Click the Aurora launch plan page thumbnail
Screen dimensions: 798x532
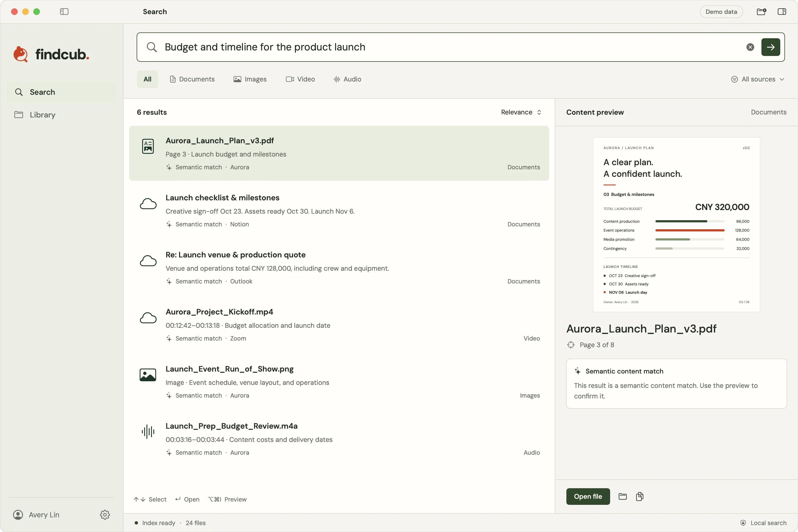[677, 225]
